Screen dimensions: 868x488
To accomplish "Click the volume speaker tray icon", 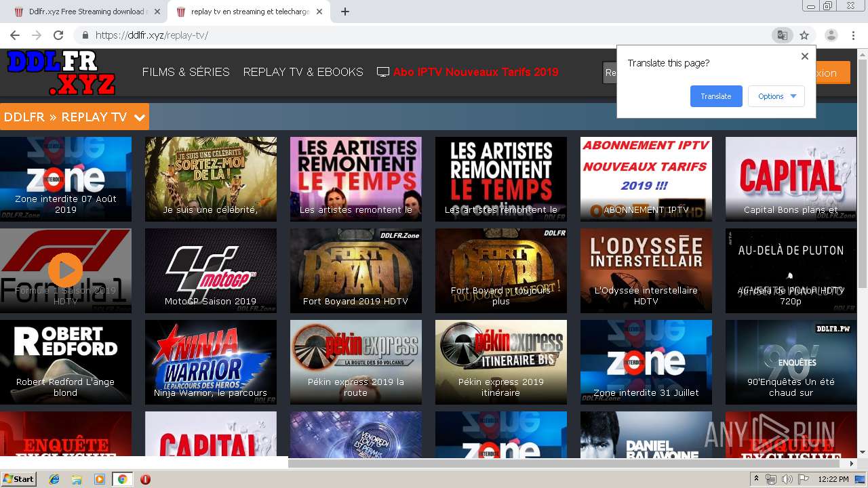I will coord(787,479).
